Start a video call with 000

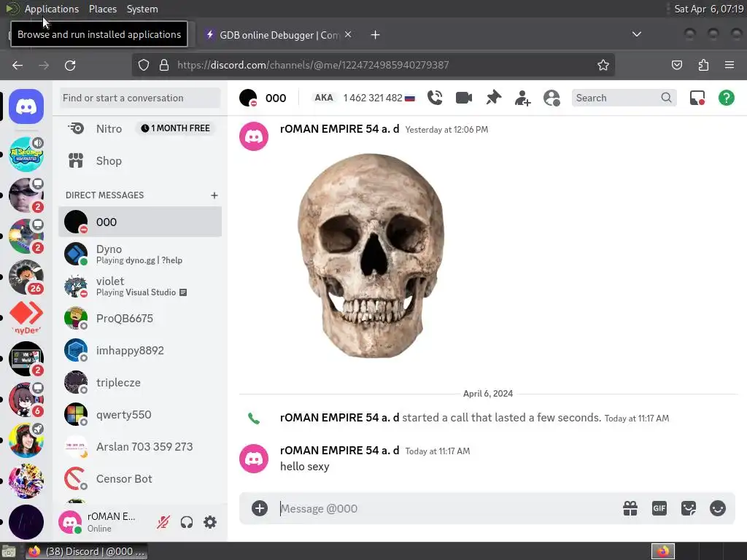tap(463, 98)
